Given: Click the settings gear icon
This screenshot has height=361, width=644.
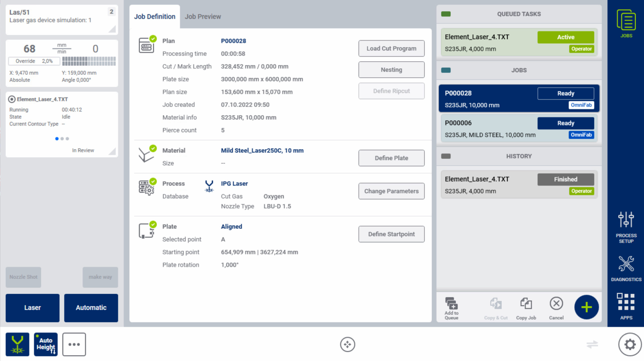Looking at the screenshot, I should click(x=630, y=344).
